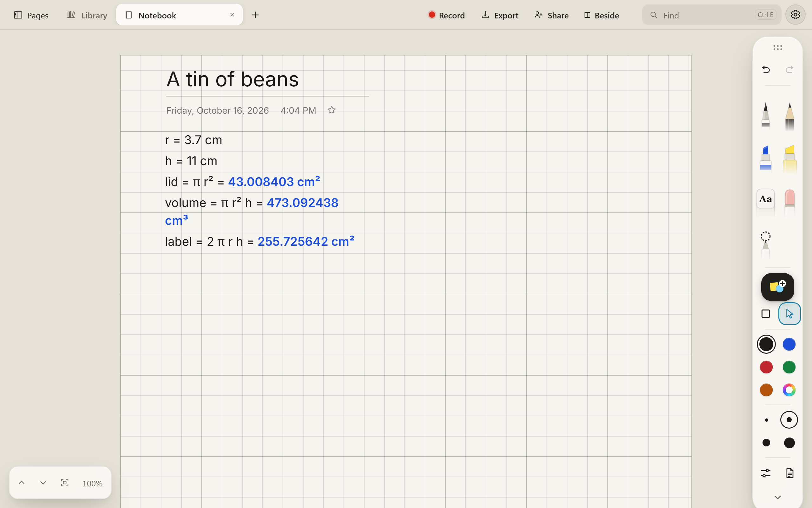Select the largest stroke size dot
Image resolution: width=812 pixels, height=508 pixels.
click(789, 443)
